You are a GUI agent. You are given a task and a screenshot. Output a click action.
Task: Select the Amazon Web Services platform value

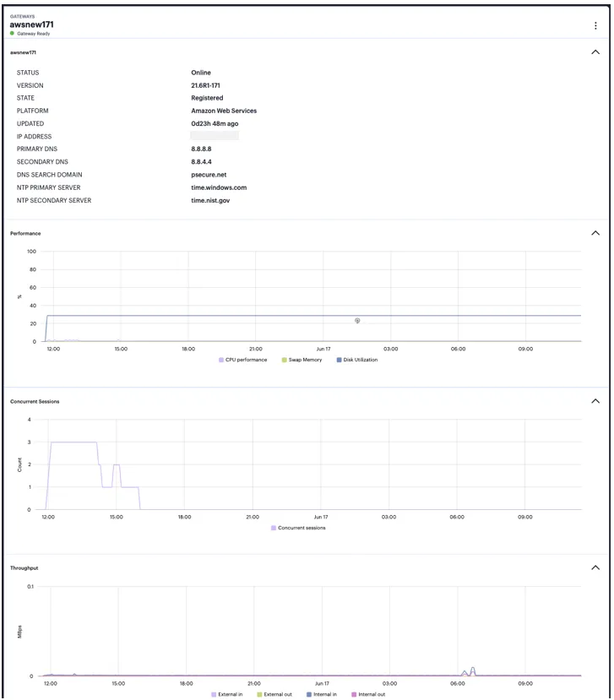(224, 111)
